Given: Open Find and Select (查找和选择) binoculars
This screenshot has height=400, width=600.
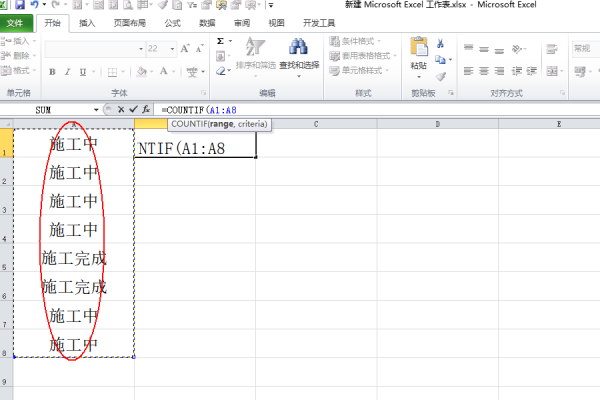Looking at the screenshot, I should [x=297, y=54].
